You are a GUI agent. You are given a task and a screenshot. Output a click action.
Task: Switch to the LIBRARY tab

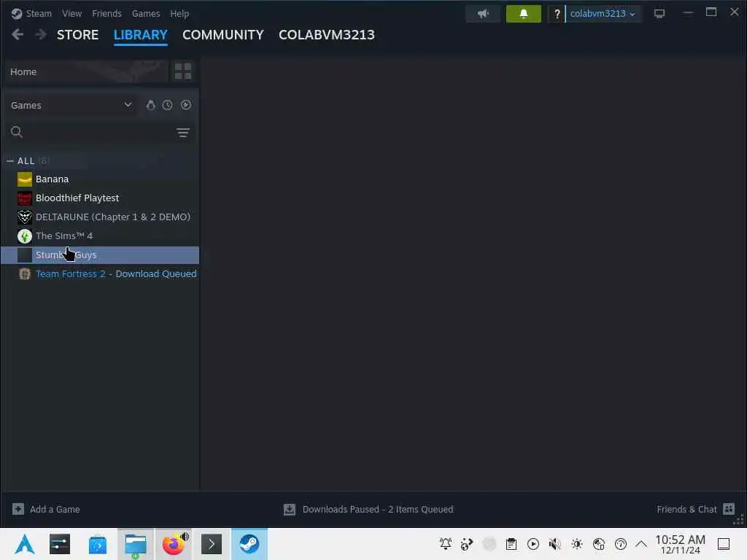[141, 35]
